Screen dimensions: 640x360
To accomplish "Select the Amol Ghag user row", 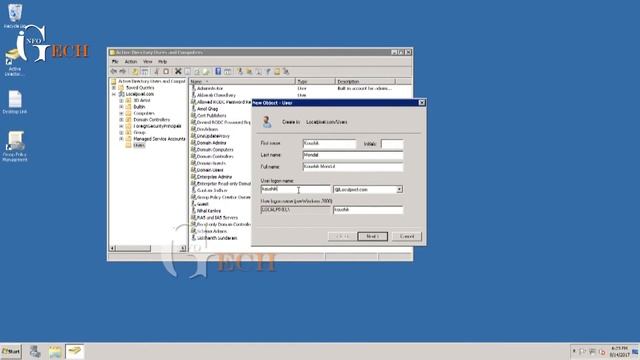I will (207, 109).
